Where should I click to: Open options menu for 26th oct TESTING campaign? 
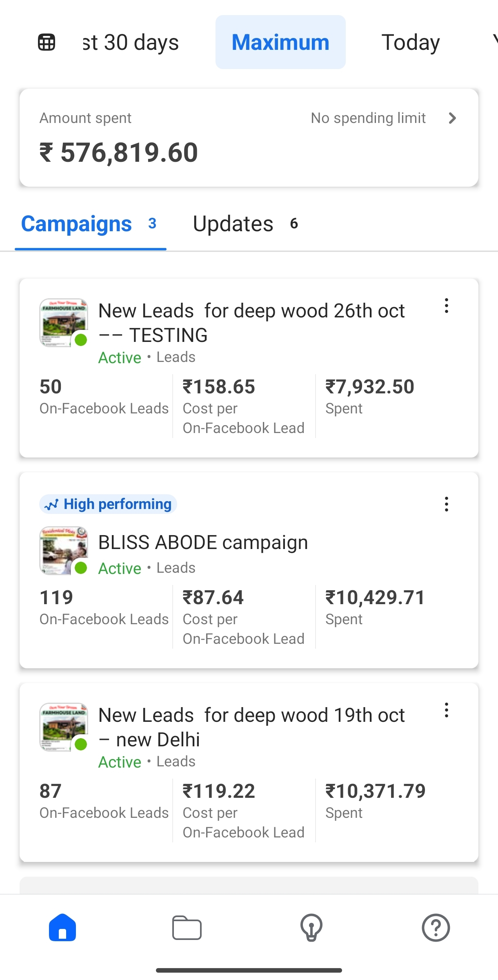(x=447, y=306)
